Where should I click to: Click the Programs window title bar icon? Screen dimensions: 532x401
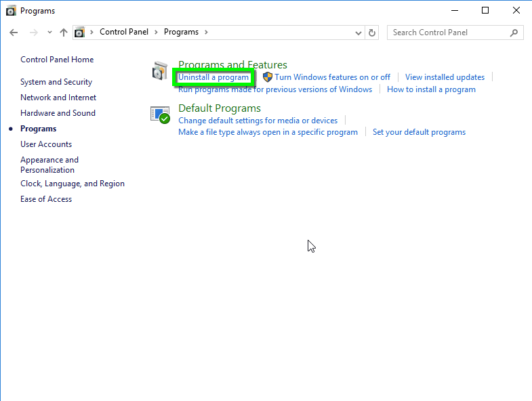(x=11, y=11)
